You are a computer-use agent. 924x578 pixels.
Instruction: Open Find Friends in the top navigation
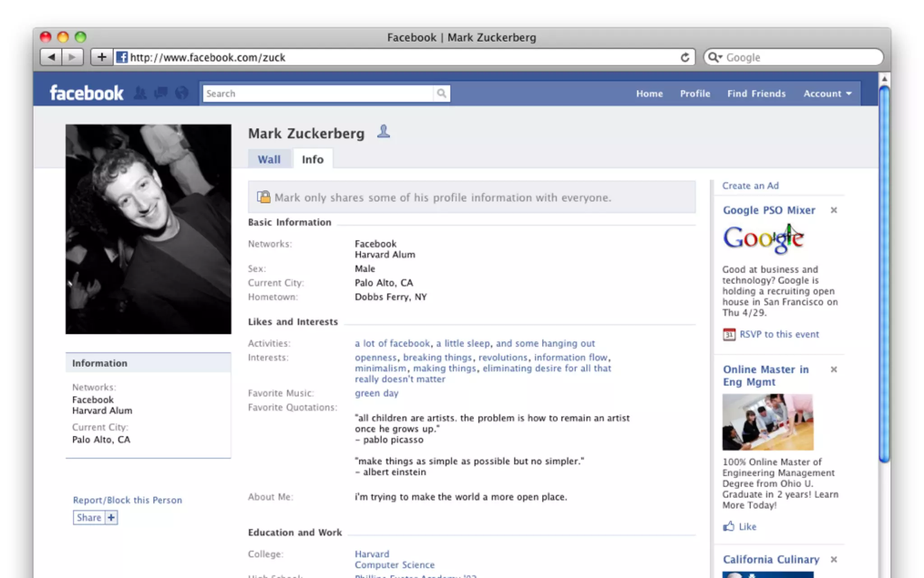pos(756,93)
